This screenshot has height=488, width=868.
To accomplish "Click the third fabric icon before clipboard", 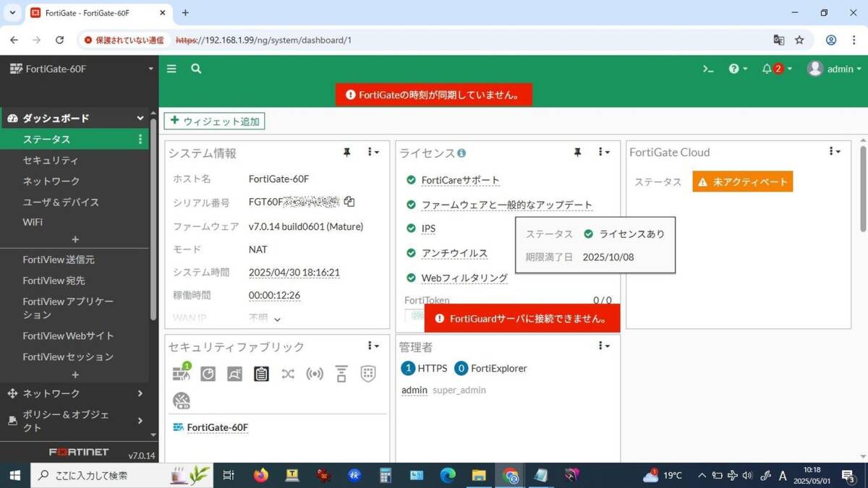I will tap(234, 374).
